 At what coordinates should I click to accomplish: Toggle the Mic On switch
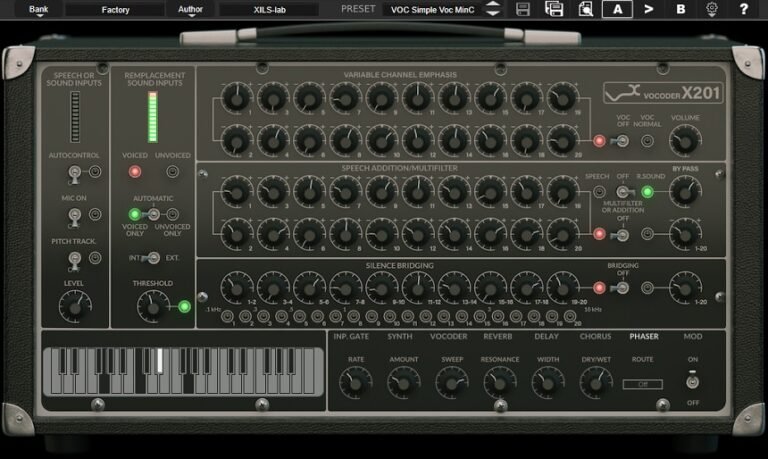click(x=74, y=217)
